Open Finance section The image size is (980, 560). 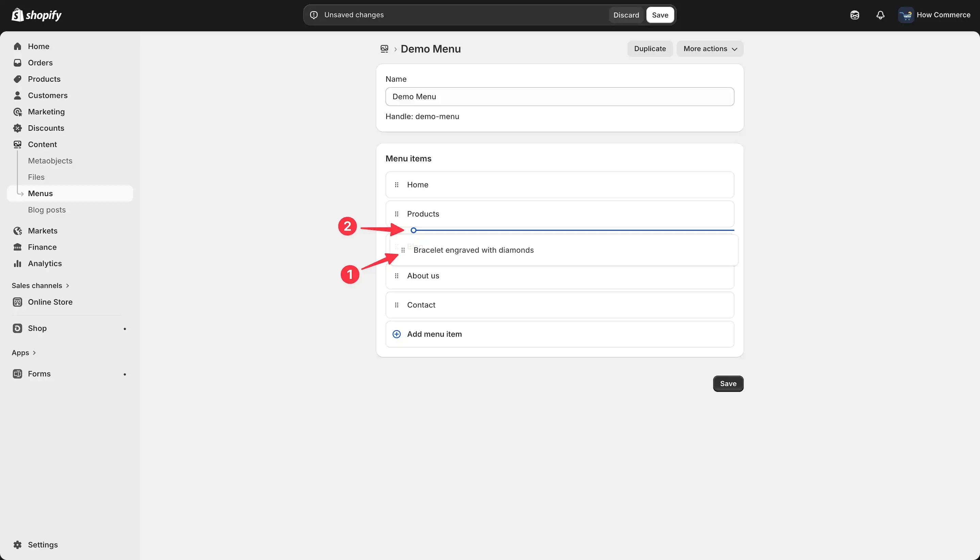coord(42,247)
